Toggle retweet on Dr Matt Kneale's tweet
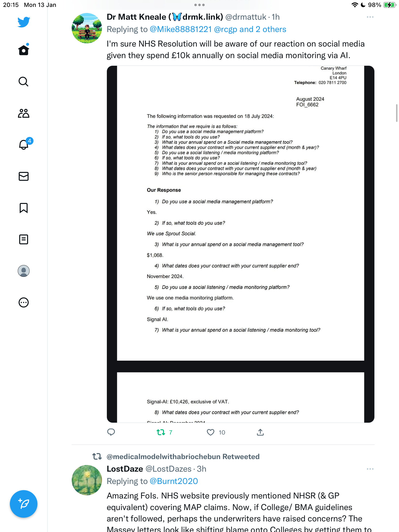 click(164, 432)
